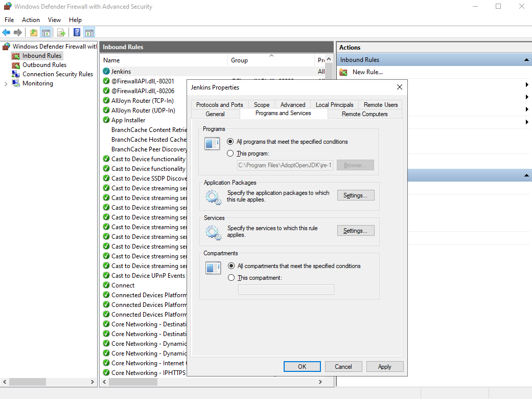Click the Settings button for Application Packages
Screen dimensions: 532x399
click(355, 195)
